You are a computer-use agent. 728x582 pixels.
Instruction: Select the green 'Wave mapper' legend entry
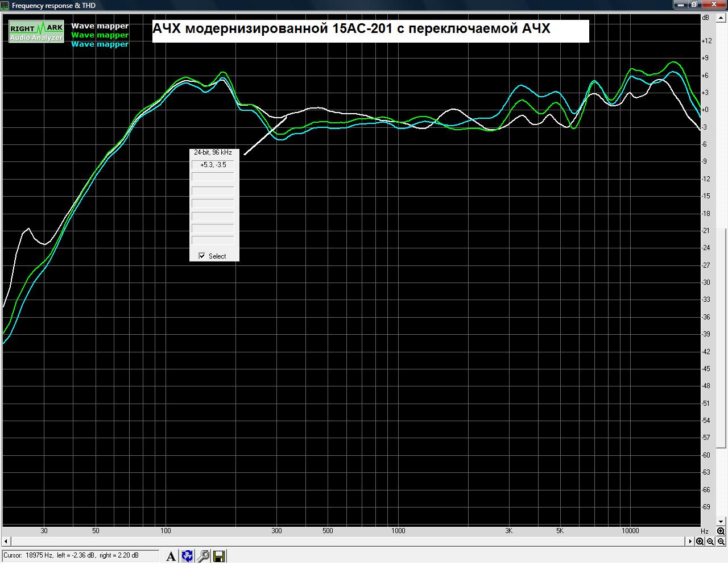coord(100,35)
